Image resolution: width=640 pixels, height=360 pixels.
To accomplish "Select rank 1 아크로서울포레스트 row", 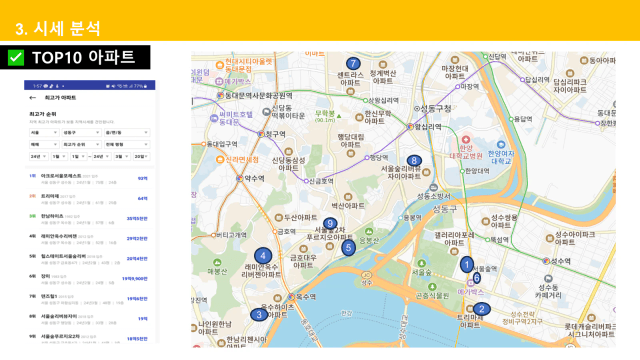I will tap(89, 179).
